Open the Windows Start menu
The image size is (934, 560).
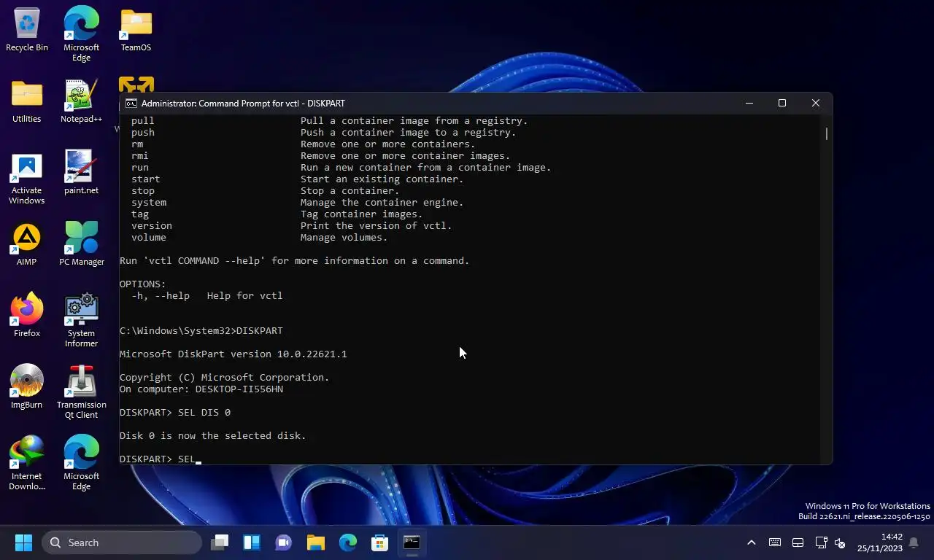coord(23,542)
